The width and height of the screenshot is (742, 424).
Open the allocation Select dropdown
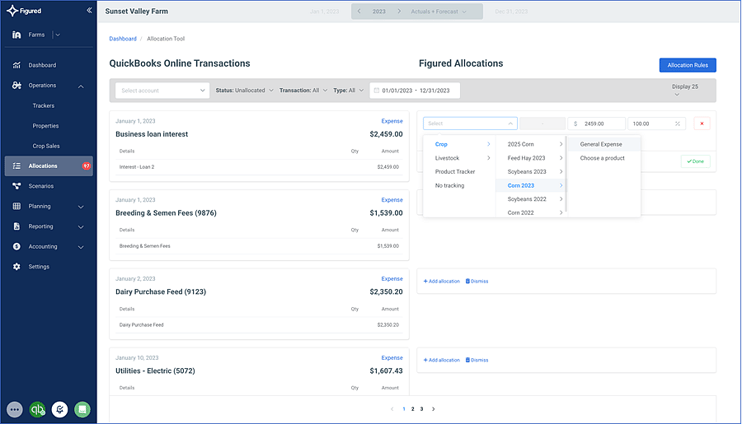[x=470, y=124]
